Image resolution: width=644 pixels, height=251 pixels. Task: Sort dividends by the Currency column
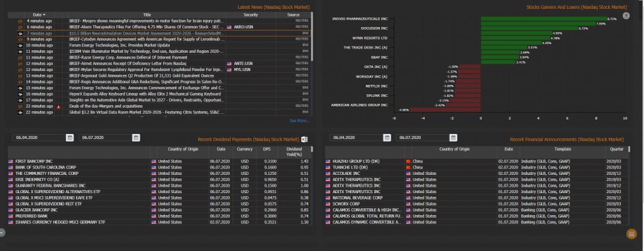coord(245,149)
